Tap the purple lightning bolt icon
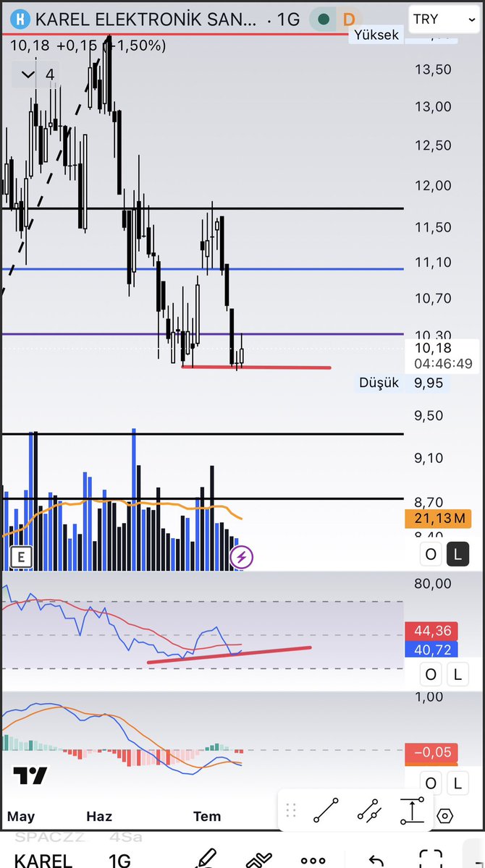485x868 pixels. (x=242, y=557)
